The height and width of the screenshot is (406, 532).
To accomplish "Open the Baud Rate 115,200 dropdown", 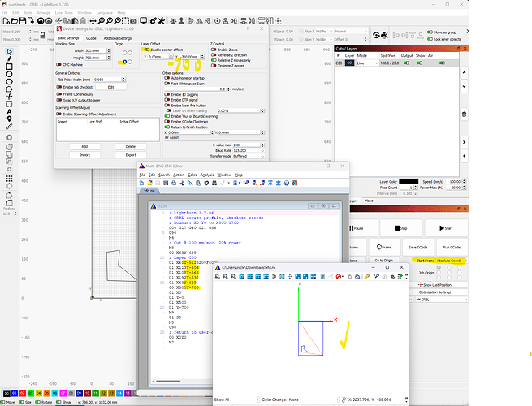I will (249, 150).
